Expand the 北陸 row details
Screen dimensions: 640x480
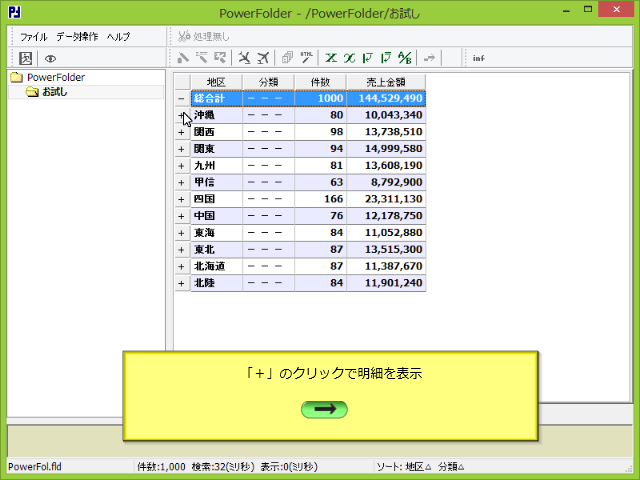[x=182, y=283]
